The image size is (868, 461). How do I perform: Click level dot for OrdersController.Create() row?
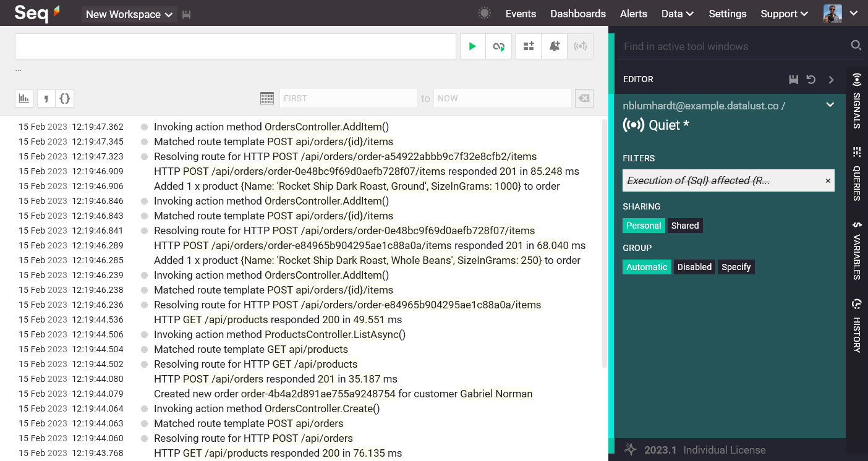click(144, 408)
